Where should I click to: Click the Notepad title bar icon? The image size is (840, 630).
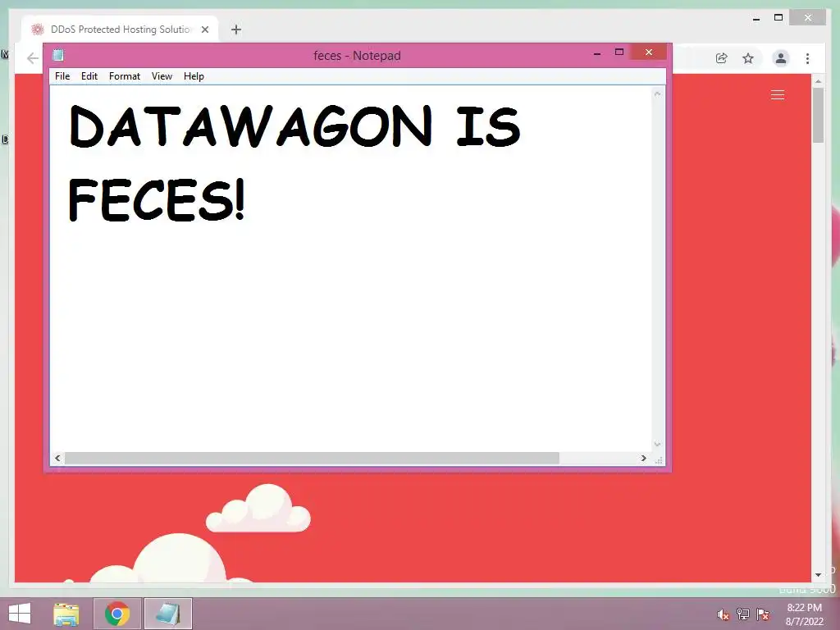58,55
